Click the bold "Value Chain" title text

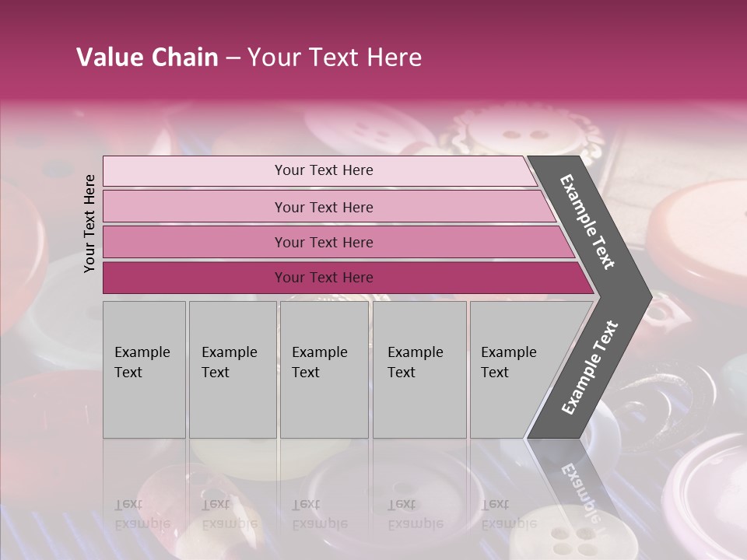(147, 58)
